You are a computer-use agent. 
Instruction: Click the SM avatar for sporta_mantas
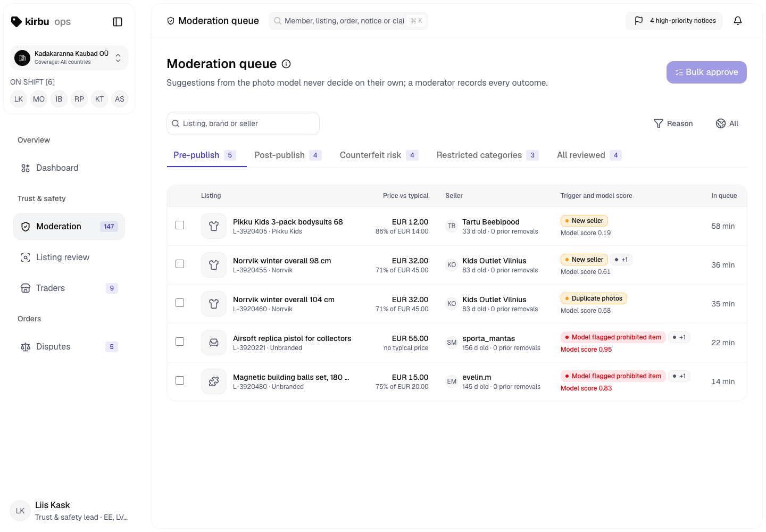[x=452, y=343]
